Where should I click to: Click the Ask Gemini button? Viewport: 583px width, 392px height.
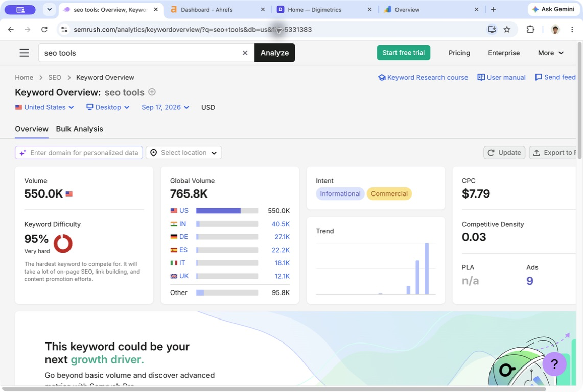pos(553,9)
